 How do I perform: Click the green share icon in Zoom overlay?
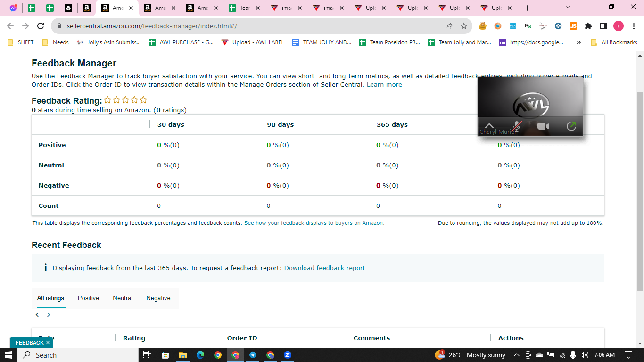(x=571, y=126)
